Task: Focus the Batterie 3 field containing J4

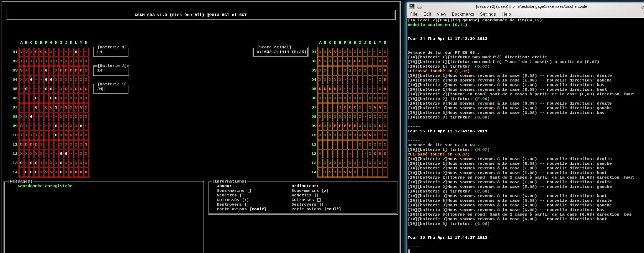Action: 111,89
